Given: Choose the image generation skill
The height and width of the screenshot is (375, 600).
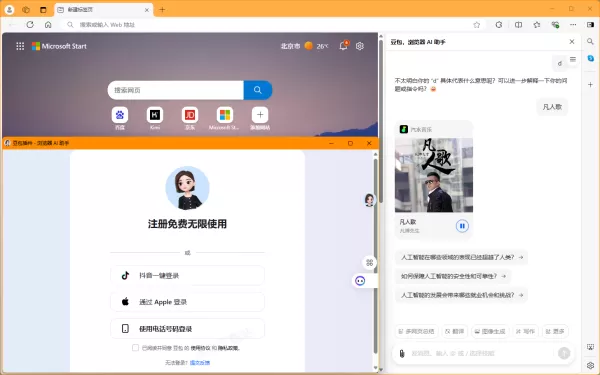Looking at the screenshot, I should 490,331.
